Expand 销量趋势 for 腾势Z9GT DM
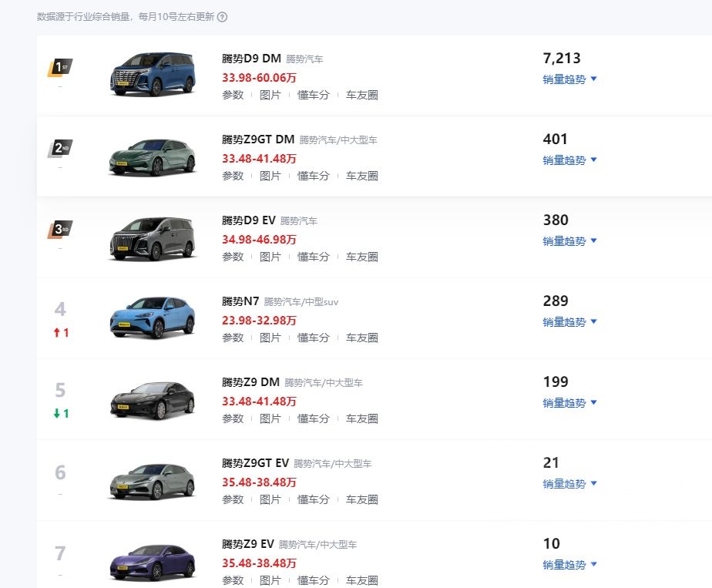This screenshot has width=712, height=588. coord(569,160)
